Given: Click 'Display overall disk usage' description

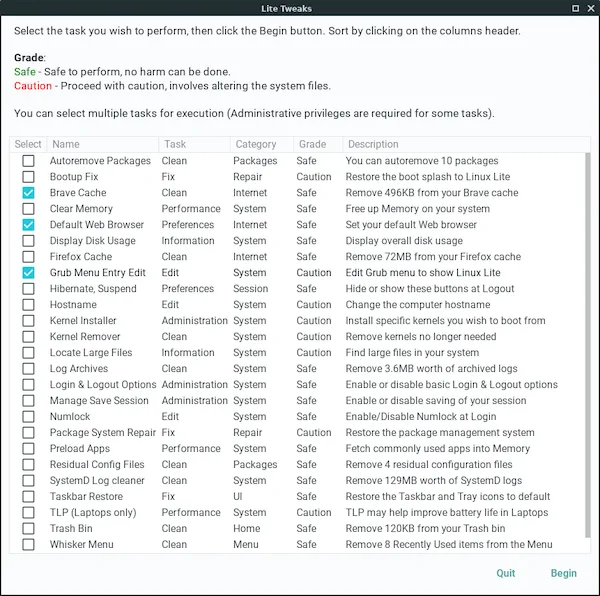Looking at the screenshot, I should click(404, 241).
